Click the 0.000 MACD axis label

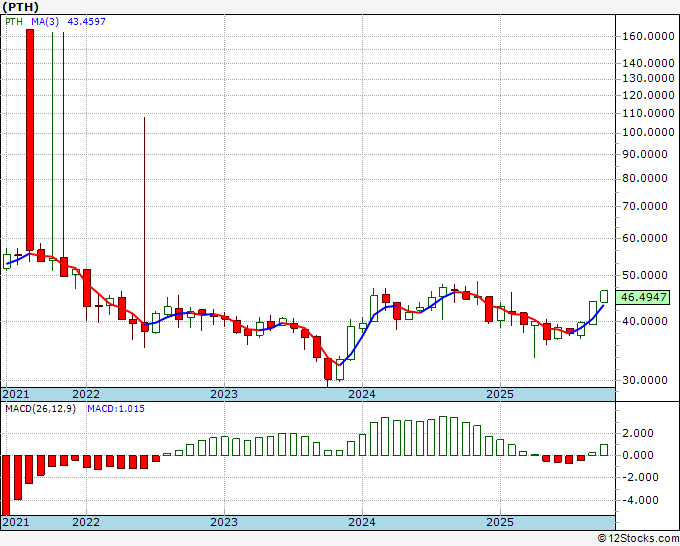pos(638,455)
